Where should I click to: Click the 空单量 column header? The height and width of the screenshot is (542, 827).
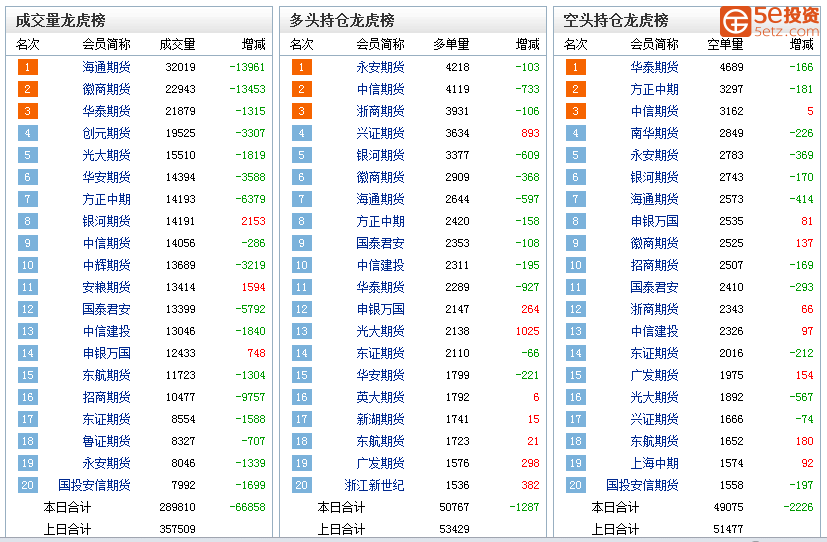tap(725, 44)
